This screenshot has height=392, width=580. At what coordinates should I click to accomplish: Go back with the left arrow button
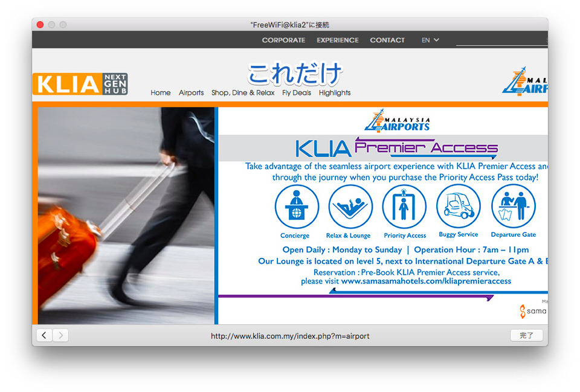[x=44, y=335]
